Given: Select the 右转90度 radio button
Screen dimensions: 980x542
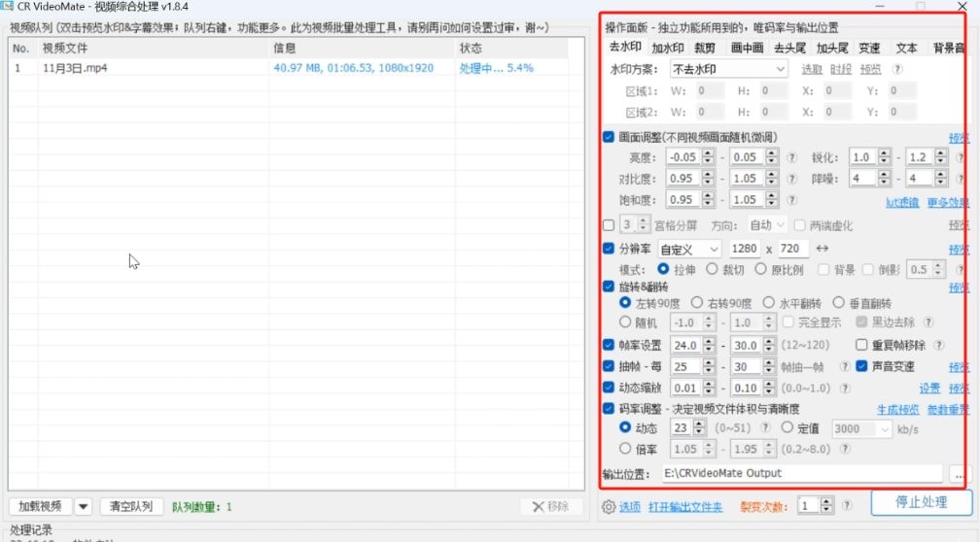Looking at the screenshot, I should pos(697,303).
